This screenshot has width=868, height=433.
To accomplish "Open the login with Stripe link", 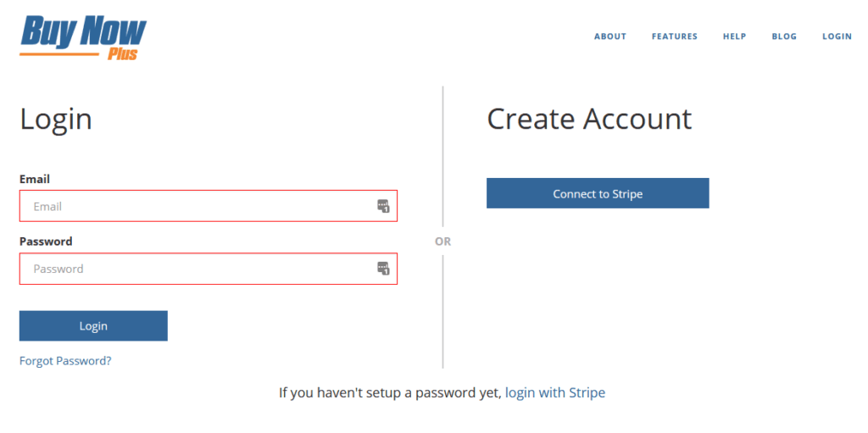I will click(x=555, y=392).
